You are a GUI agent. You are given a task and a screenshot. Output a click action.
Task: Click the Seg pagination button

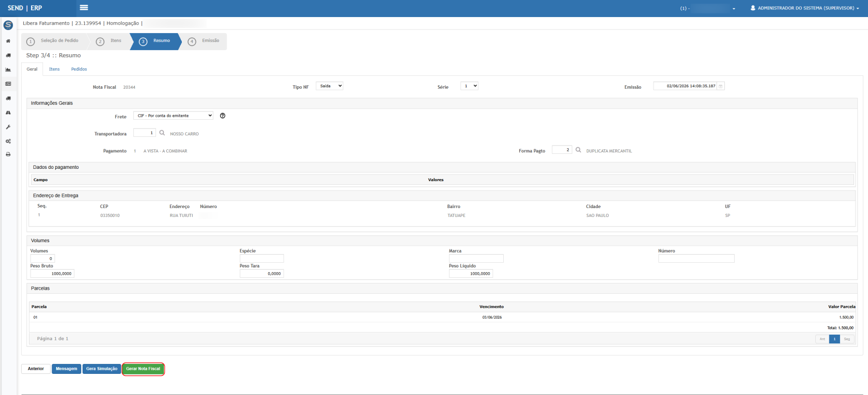[x=847, y=339]
